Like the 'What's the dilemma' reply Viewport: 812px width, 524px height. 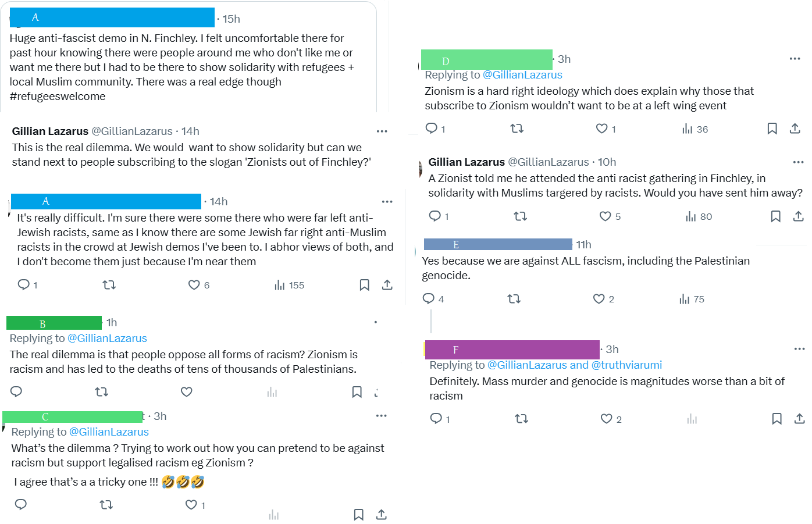[191, 505]
